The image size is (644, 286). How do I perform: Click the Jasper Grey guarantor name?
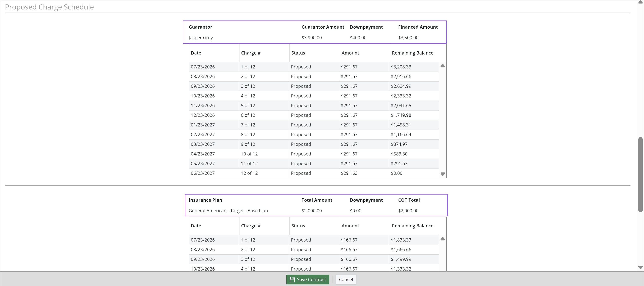(200, 38)
